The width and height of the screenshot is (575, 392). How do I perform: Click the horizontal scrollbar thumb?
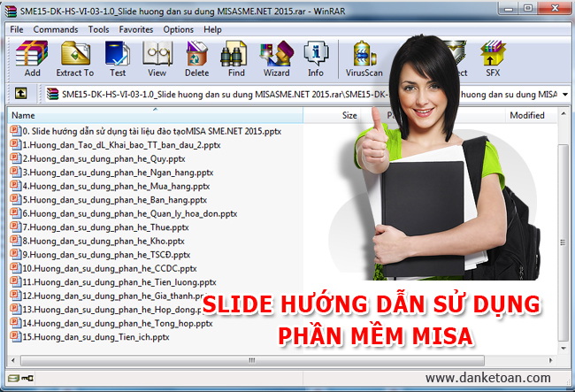click(x=252, y=360)
